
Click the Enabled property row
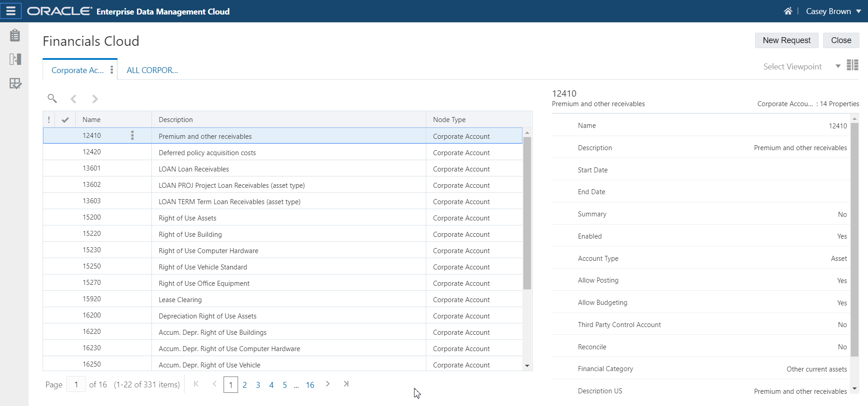(x=701, y=236)
